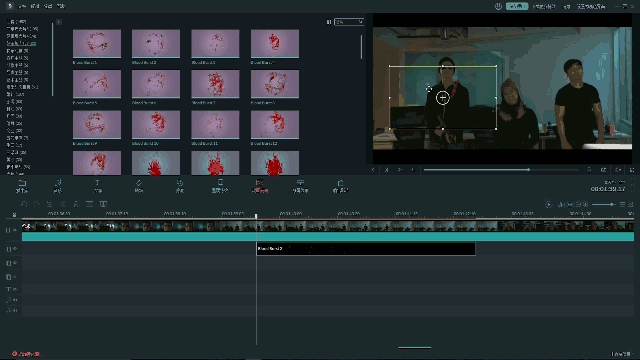Click the Filmora logo icon at top left
Viewport: 640px width, 360px height.
pos(10,6)
